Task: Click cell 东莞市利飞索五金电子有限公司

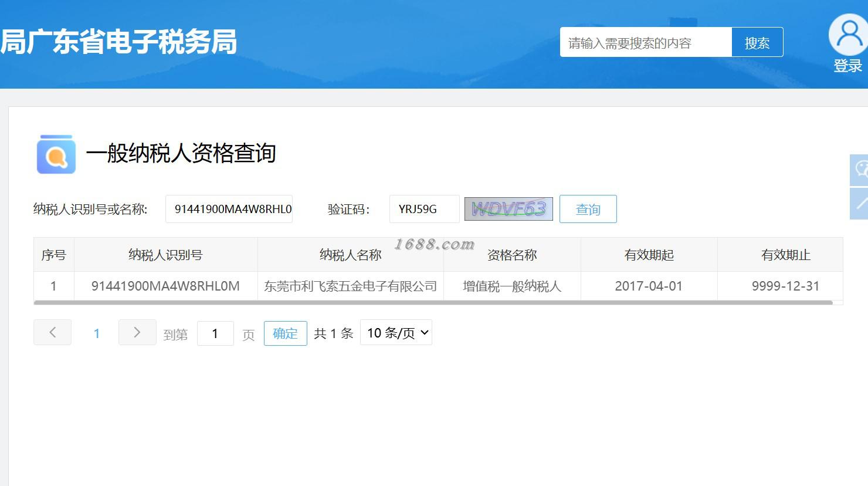Action: tap(351, 286)
